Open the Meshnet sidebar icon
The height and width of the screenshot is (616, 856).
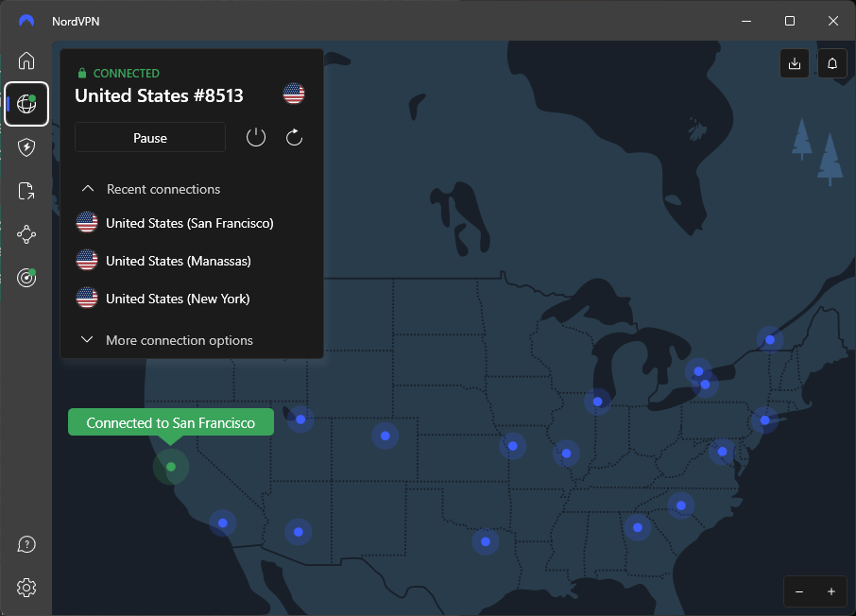point(26,235)
